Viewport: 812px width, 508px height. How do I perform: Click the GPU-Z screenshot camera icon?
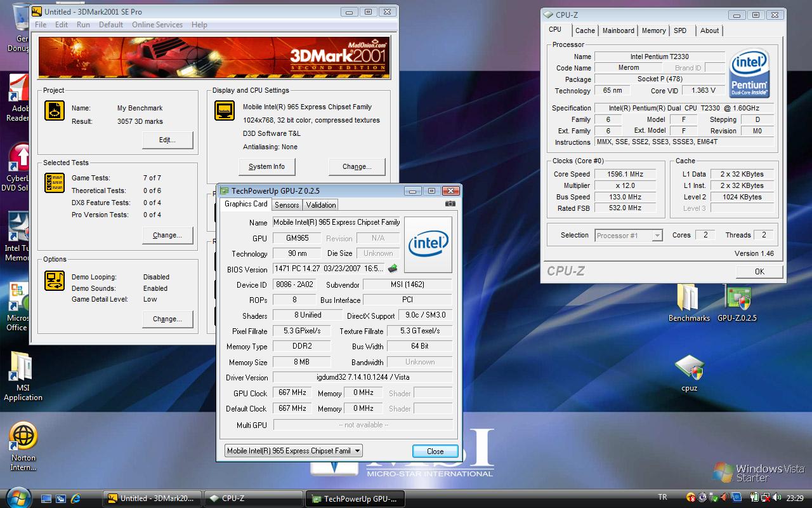(450, 204)
